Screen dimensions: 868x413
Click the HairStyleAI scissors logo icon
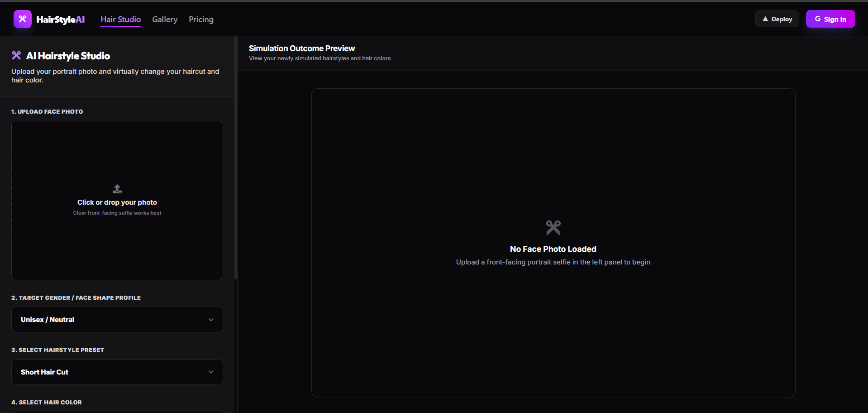click(x=23, y=19)
